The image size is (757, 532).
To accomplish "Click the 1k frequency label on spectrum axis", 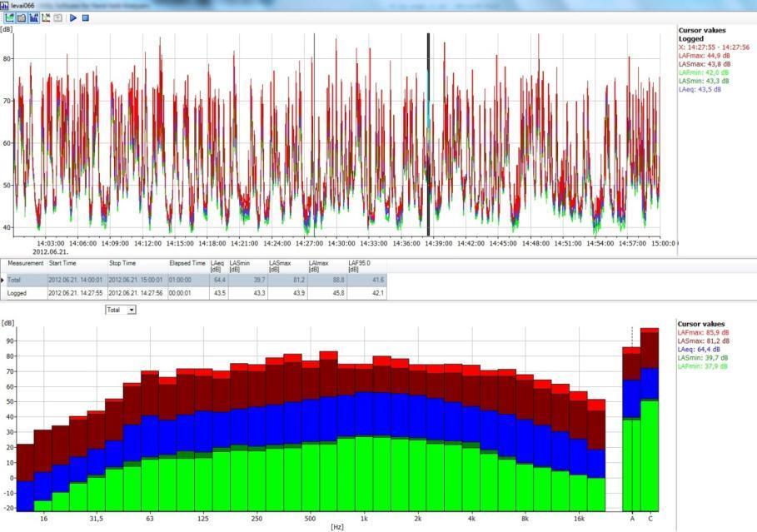I will click(364, 519).
